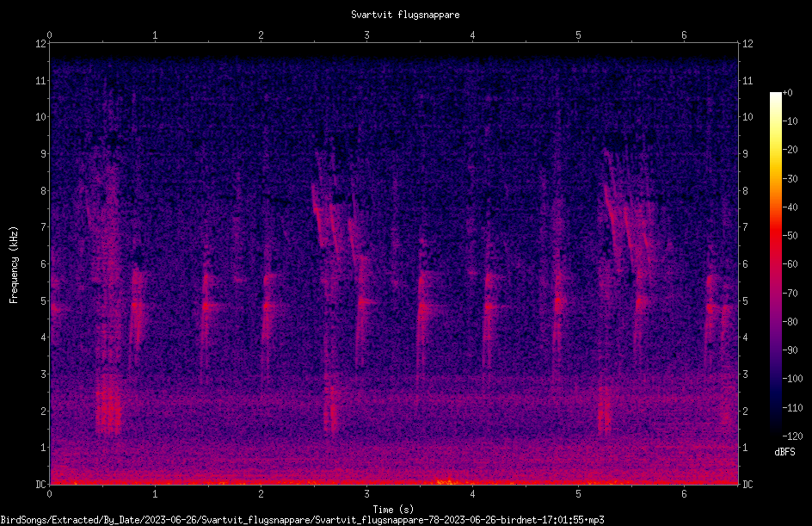
Task: Click the "-110" value on the color scale
Action: (x=793, y=408)
